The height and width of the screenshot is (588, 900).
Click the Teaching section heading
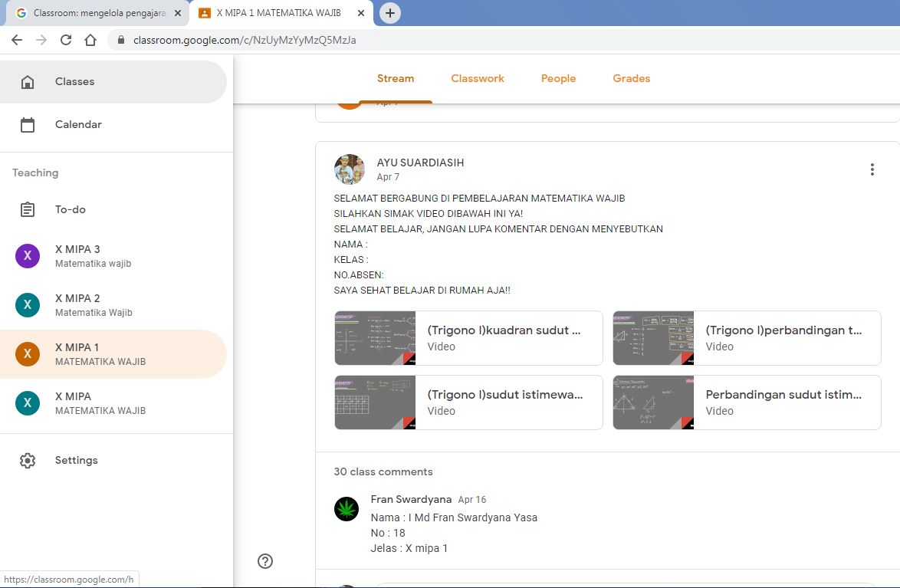click(35, 172)
